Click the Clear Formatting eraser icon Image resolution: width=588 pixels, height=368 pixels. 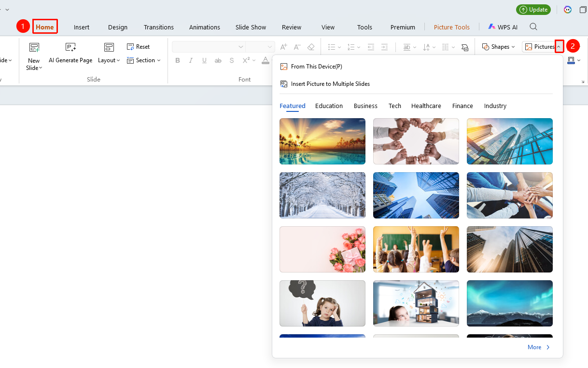pos(311,47)
